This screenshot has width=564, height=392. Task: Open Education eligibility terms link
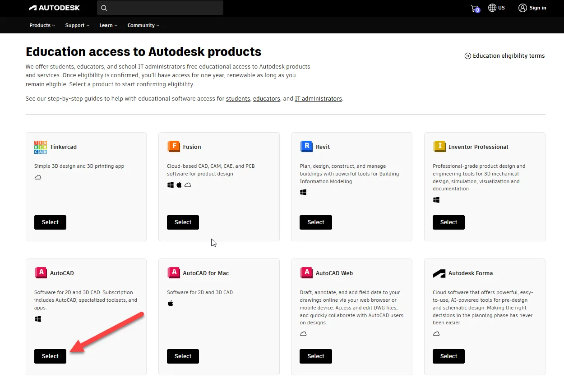pyautogui.click(x=504, y=56)
